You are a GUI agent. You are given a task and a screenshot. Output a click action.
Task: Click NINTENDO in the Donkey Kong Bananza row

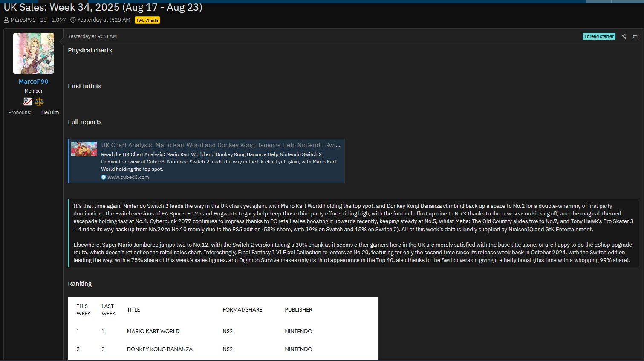[299, 349]
